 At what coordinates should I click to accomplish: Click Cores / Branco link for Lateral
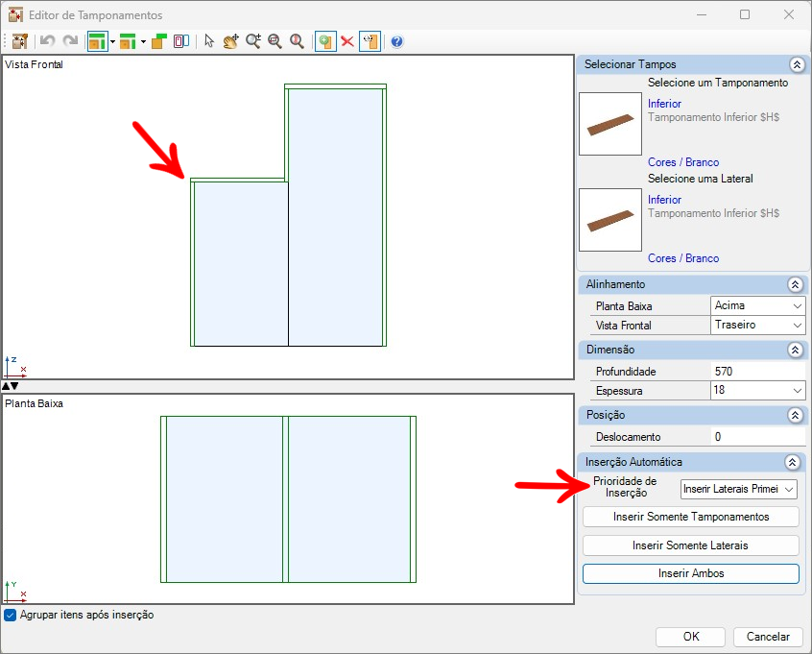tap(683, 258)
